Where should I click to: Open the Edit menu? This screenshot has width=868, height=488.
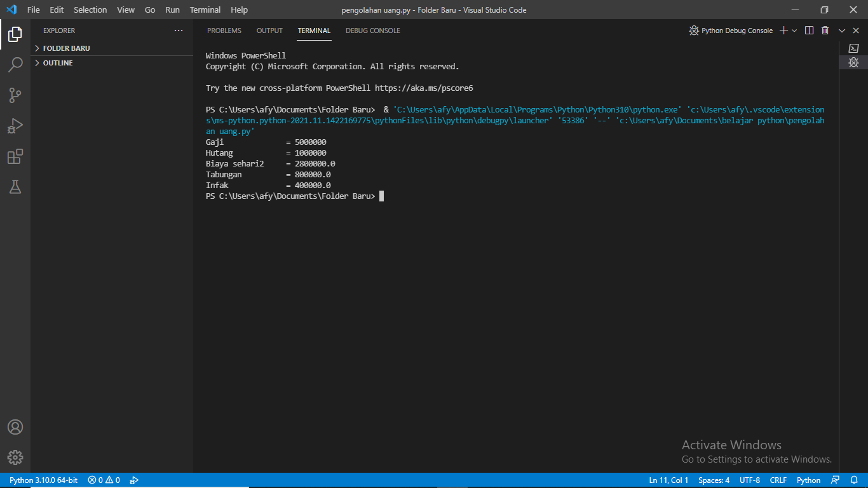[57, 10]
